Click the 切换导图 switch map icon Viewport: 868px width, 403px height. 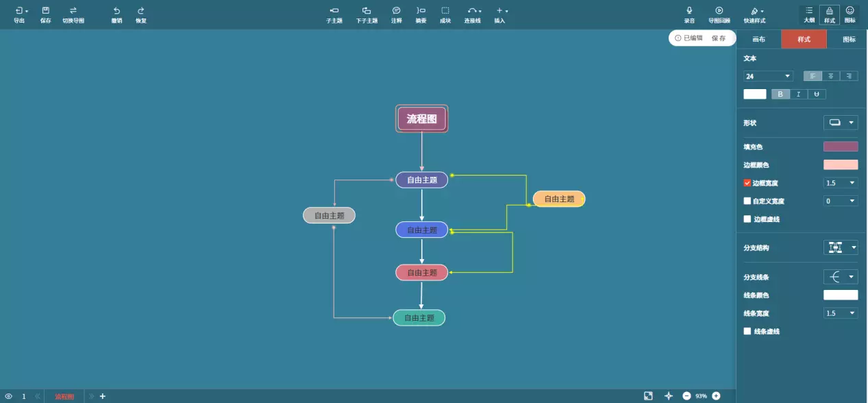click(73, 11)
